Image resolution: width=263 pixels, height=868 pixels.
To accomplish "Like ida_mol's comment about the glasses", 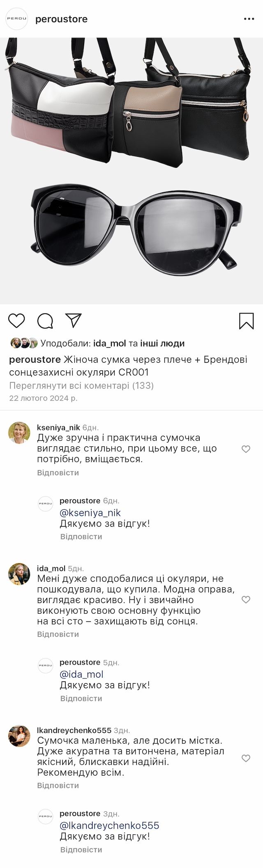I will [246, 600].
